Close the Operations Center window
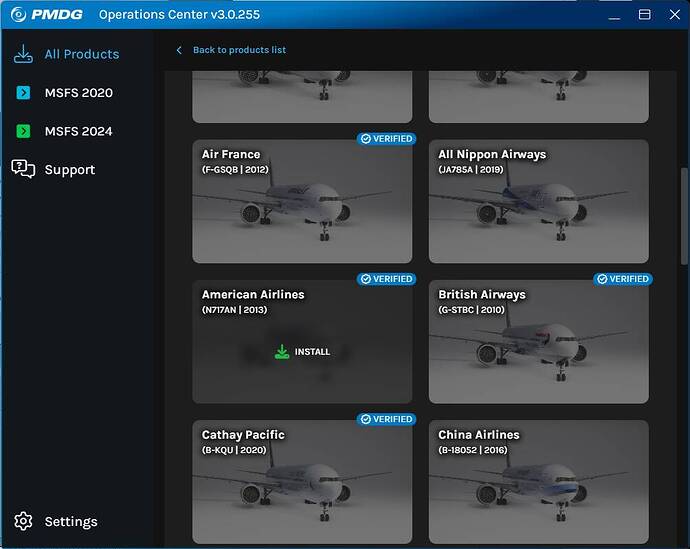The image size is (690, 549). [x=675, y=15]
